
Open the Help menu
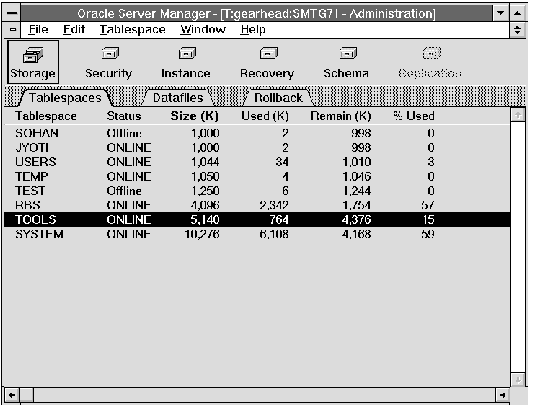pyautogui.click(x=253, y=30)
